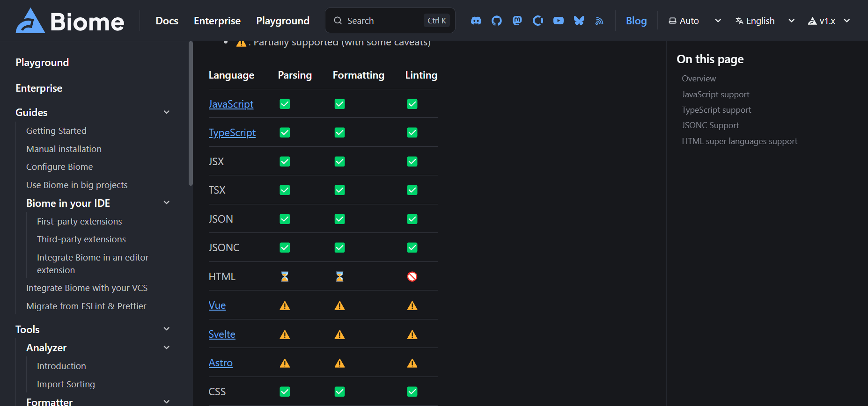Click Astro linting warning icon
Viewport: 868px width, 406px height.
(412, 363)
